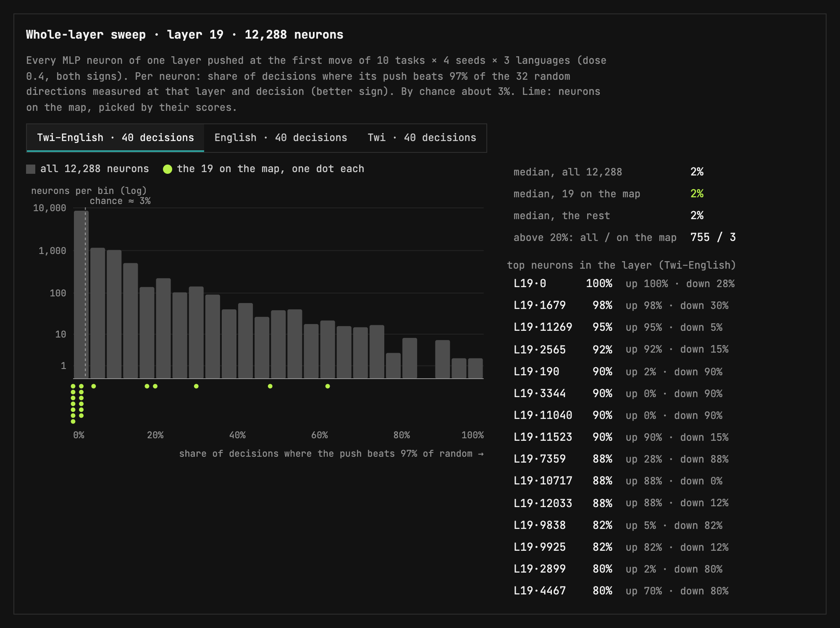
Task: Select neuron L19·12033
Action: (624, 503)
